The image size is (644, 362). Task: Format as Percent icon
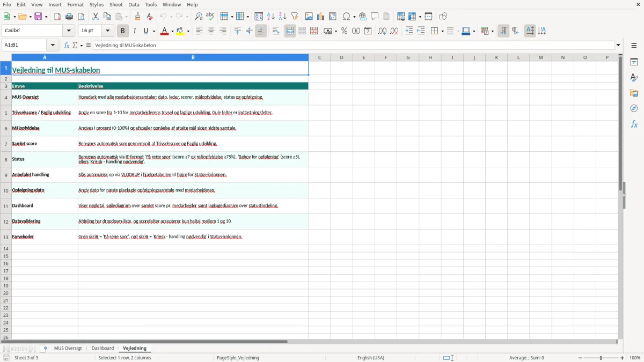[x=345, y=31]
